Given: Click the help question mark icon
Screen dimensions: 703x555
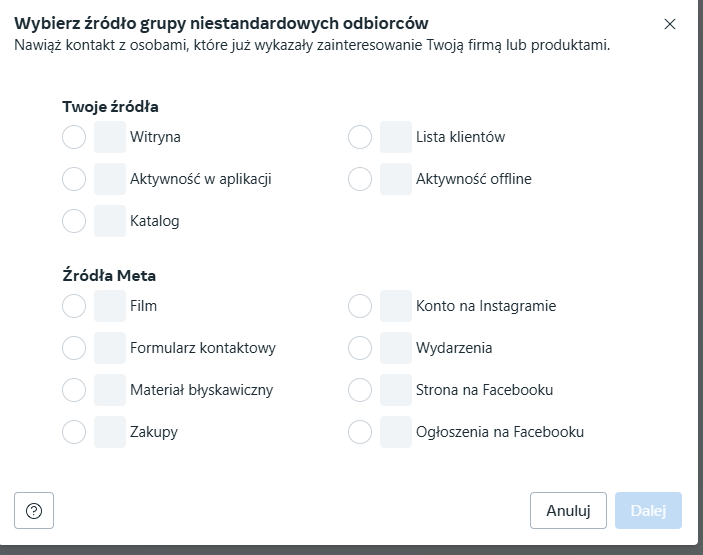Looking at the screenshot, I should [34, 510].
